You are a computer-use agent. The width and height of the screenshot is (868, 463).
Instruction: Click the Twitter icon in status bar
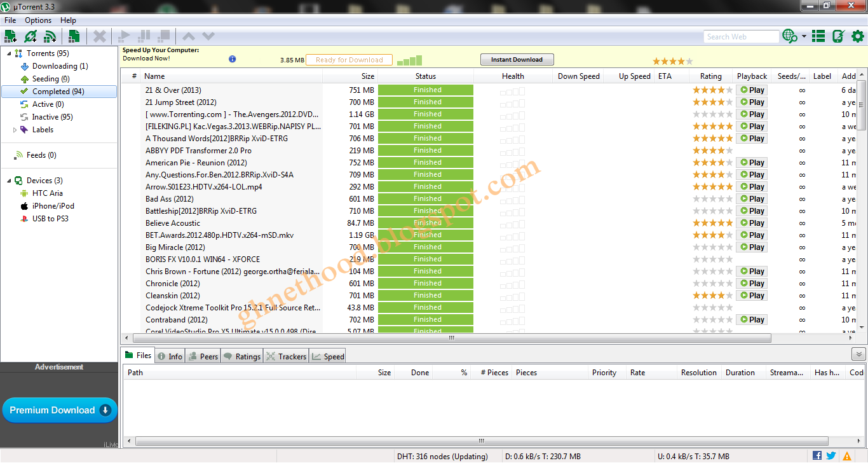(831, 455)
